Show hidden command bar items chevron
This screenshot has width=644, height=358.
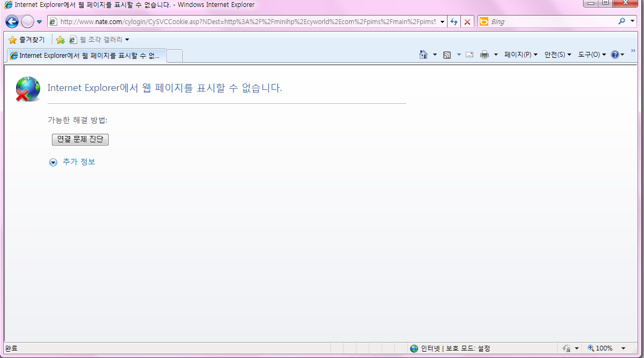[633, 50]
